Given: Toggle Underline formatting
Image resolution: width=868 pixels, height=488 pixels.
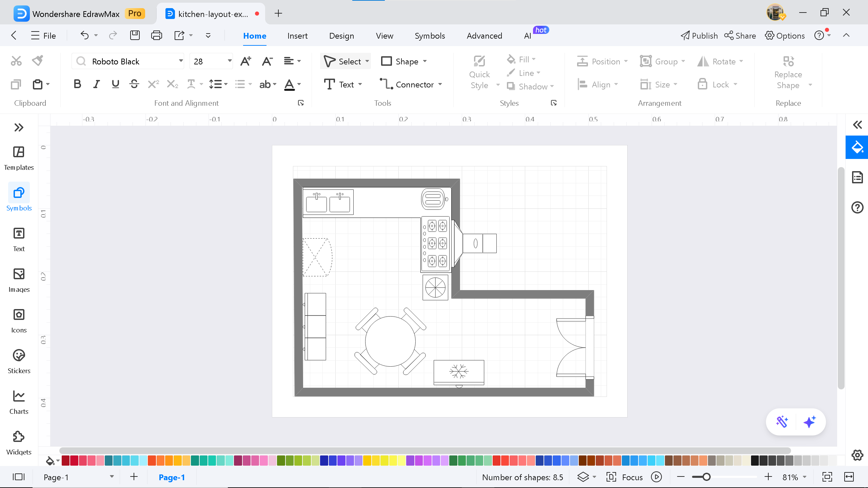Looking at the screenshot, I should coord(115,84).
